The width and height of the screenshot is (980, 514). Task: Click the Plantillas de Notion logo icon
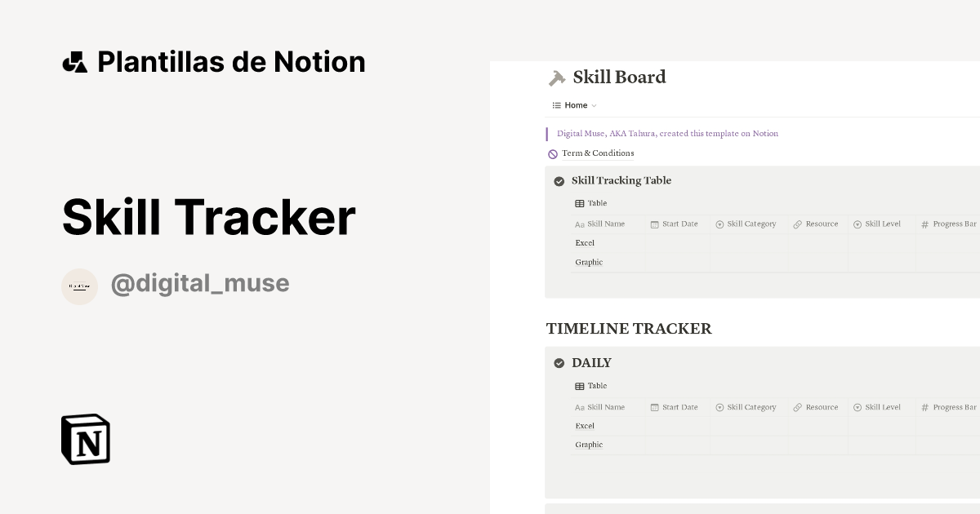(75, 61)
